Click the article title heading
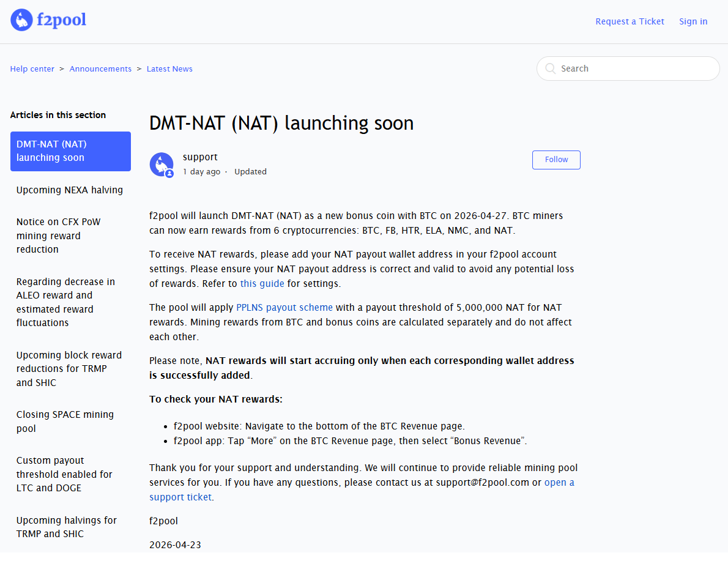Image resolution: width=728 pixels, height=572 pixels. click(281, 124)
